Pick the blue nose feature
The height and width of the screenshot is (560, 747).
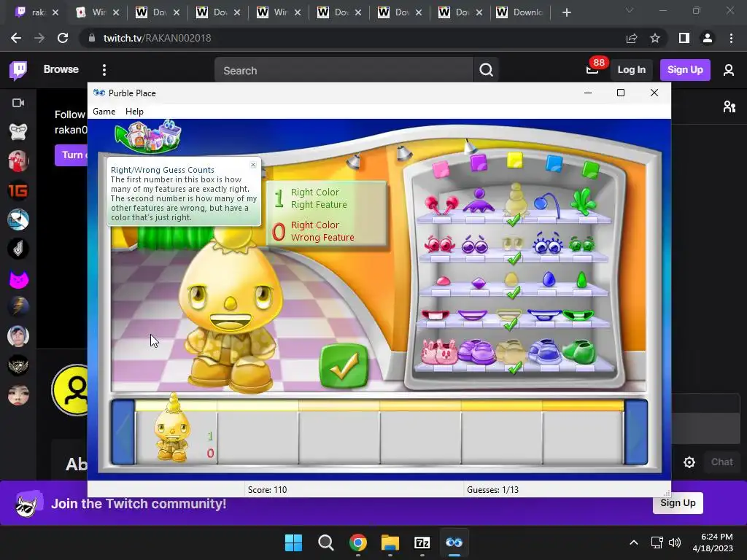click(549, 279)
